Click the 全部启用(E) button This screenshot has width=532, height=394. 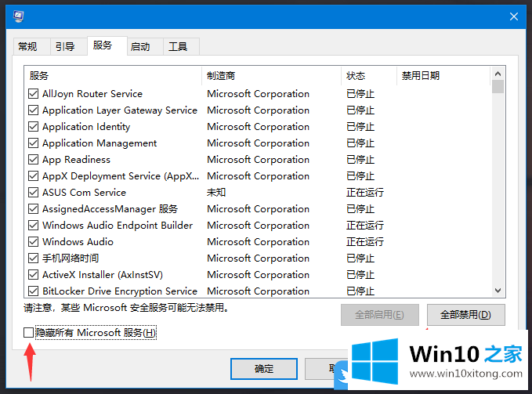pos(380,315)
